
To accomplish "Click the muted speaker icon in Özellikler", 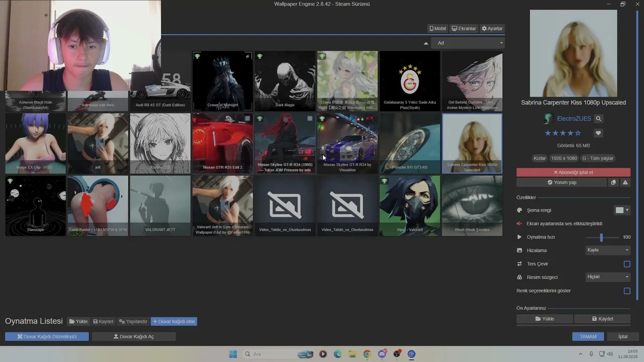I will (x=520, y=224).
